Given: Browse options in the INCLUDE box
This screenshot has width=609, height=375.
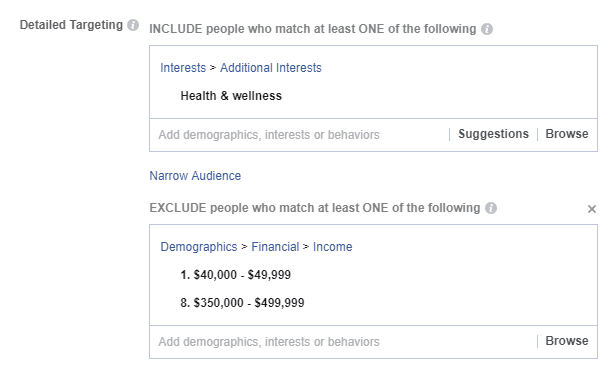Looking at the screenshot, I should point(567,134).
